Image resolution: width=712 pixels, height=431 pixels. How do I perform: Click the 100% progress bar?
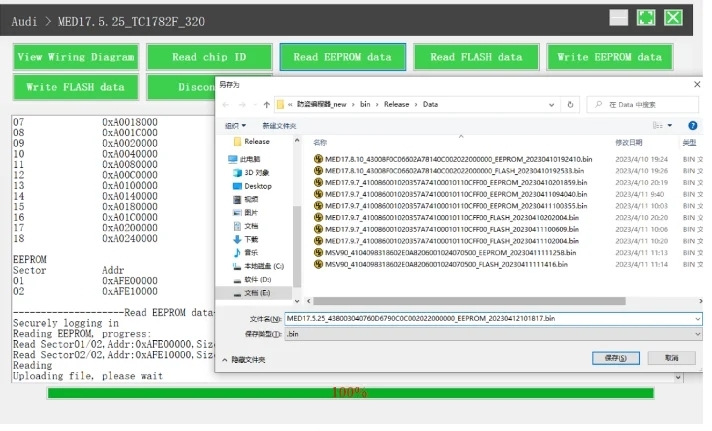pyautogui.click(x=351, y=393)
